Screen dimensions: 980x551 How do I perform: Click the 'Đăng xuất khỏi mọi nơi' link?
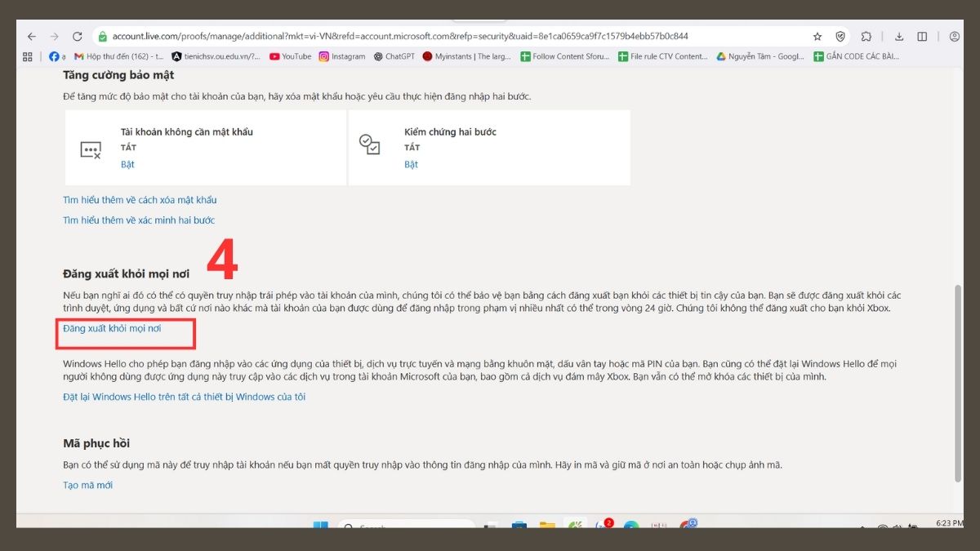112,328
